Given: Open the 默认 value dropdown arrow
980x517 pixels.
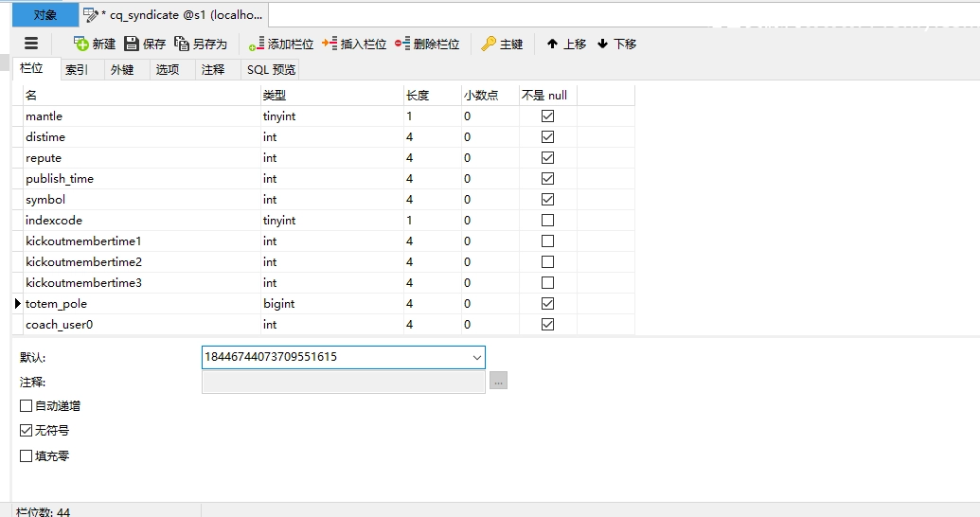Looking at the screenshot, I should 476,357.
